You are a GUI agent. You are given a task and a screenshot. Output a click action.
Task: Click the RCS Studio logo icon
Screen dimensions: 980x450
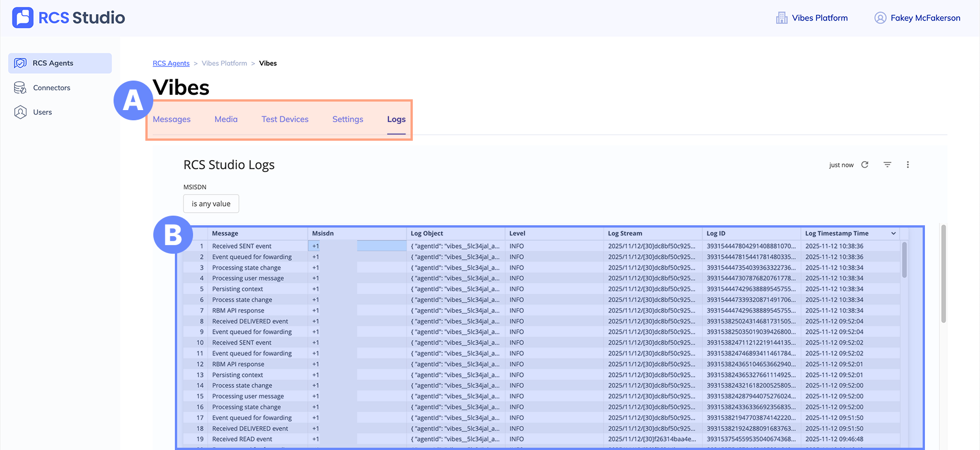point(23,18)
